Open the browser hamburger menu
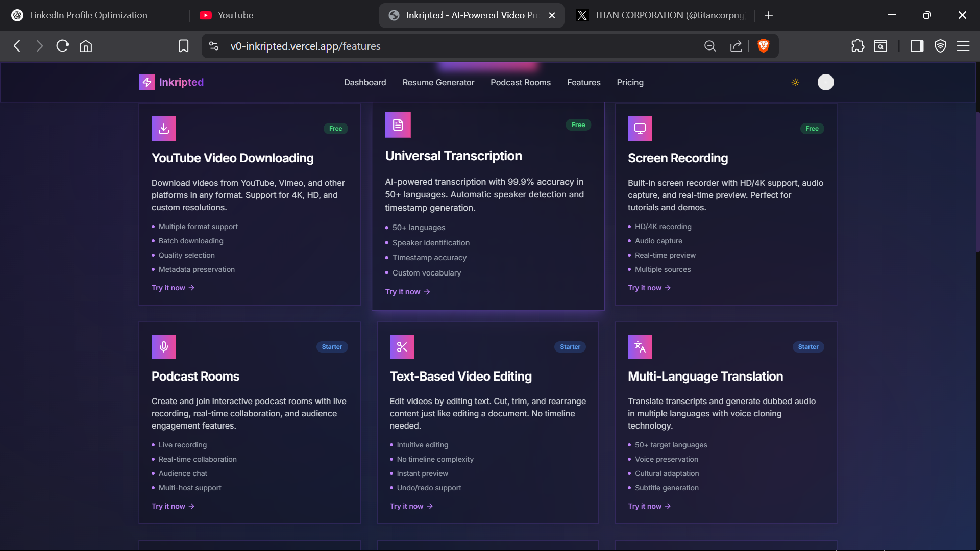Image resolution: width=980 pixels, height=551 pixels. tap(963, 46)
